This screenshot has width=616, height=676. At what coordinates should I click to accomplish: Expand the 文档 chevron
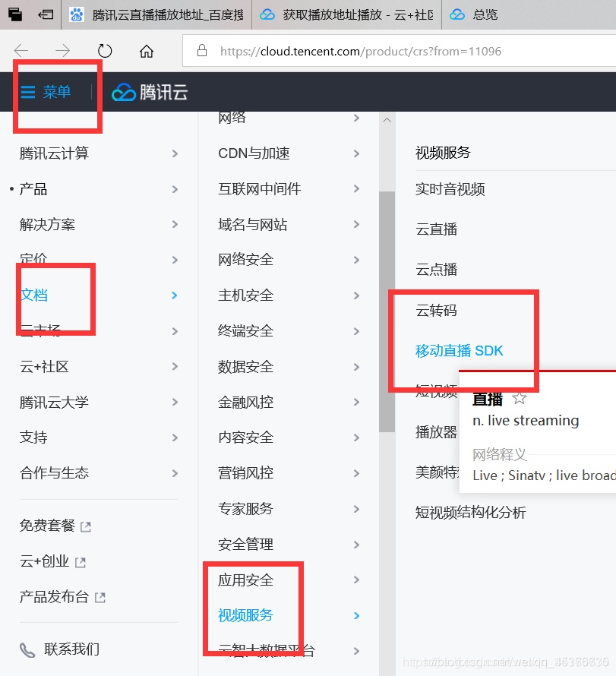click(x=175, y=295)
